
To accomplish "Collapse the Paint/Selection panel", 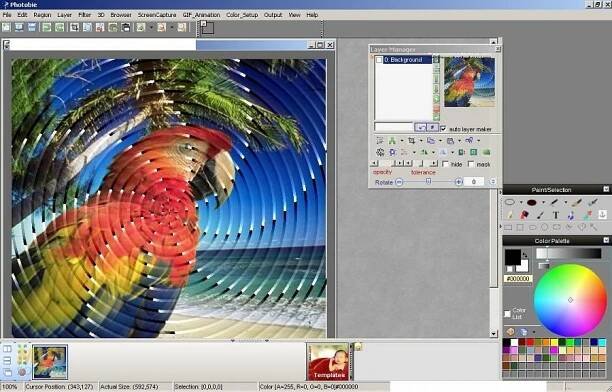I will tap(606, 189).
